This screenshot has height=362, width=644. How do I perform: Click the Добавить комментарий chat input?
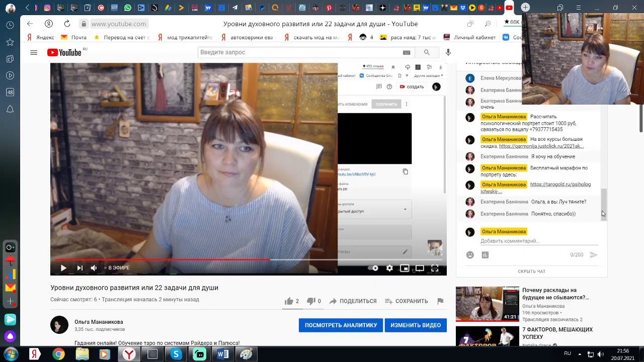click(539, 241)
